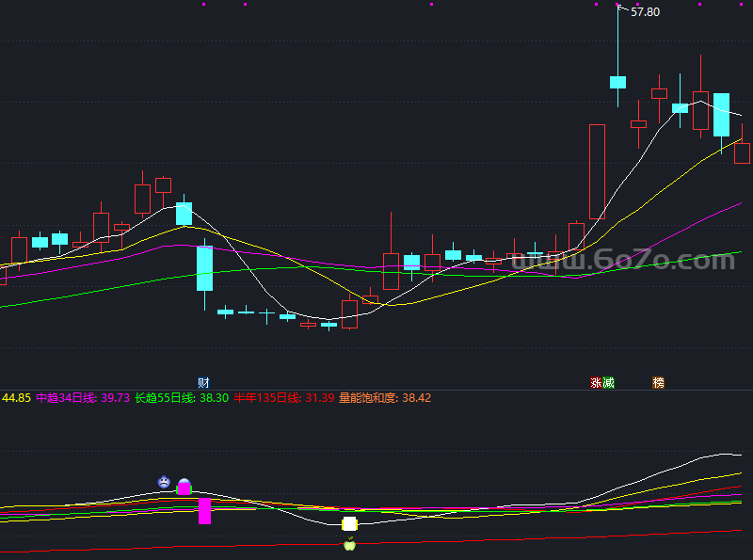753x560 pixels.
Task: Click the cyan candle below the 57.80 high
Action: pos(617,83)
